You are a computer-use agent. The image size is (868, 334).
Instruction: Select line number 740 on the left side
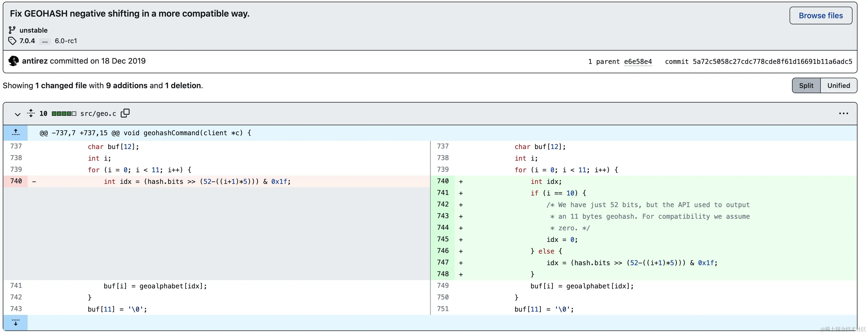coord(16,181)
